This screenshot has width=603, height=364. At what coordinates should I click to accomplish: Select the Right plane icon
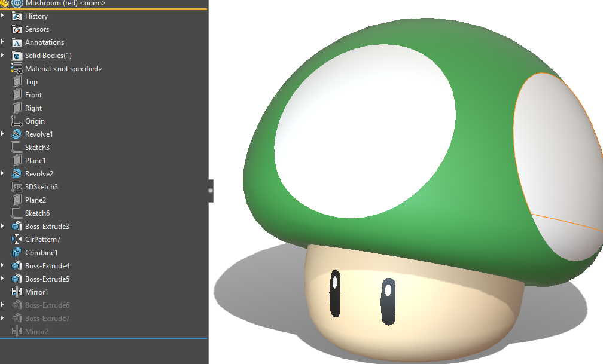coord(17,108)
